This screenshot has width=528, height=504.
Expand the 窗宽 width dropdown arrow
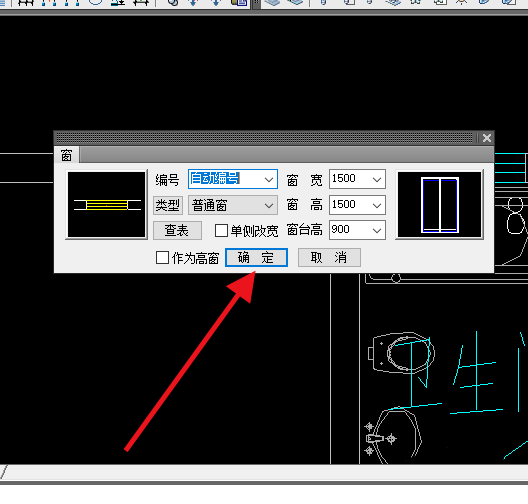(377, 179)
